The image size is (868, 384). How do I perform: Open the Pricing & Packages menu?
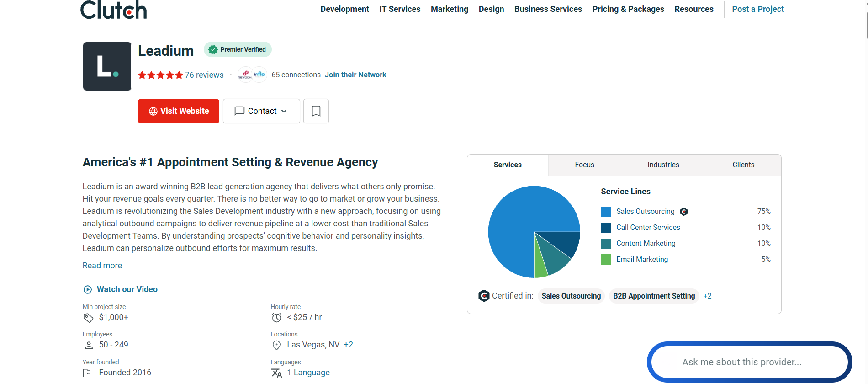(628, 9)
